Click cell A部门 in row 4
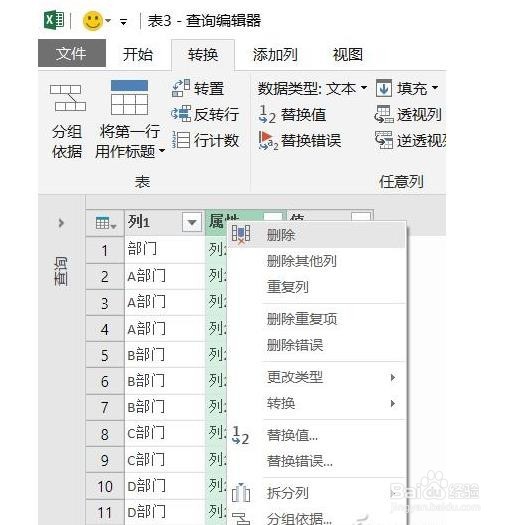The height and width of the screenshot is (525, 509). pyautogui.click(x=164, y=329)
